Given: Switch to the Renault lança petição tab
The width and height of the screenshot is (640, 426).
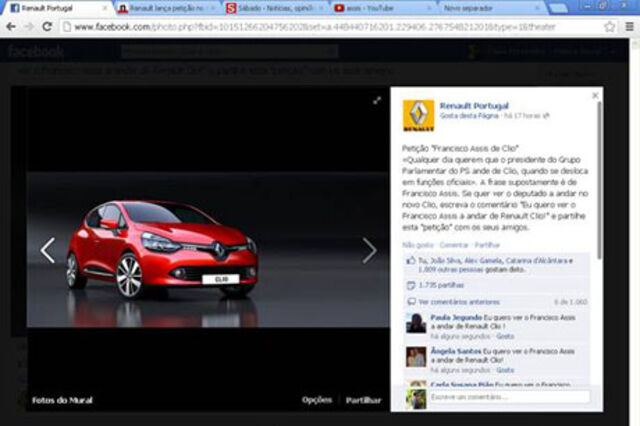Looking at the screenshot, I should tap(167, 8).
